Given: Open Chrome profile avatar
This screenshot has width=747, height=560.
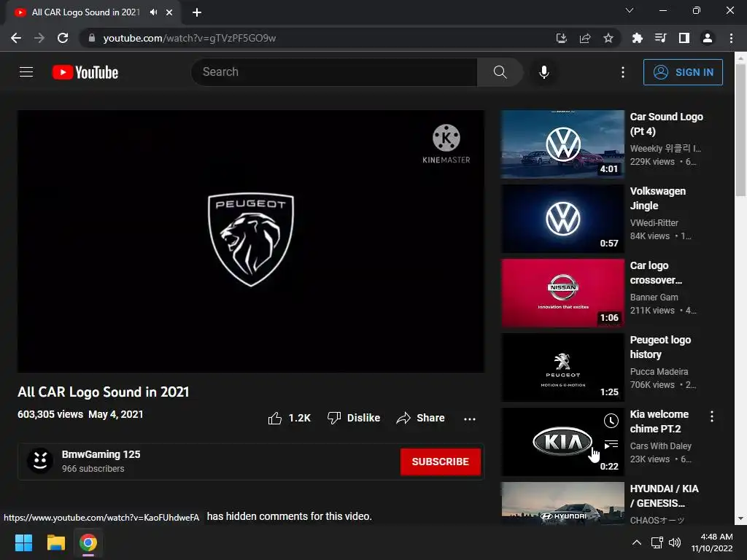Looking at the screenshot, I should coord(708,38).
